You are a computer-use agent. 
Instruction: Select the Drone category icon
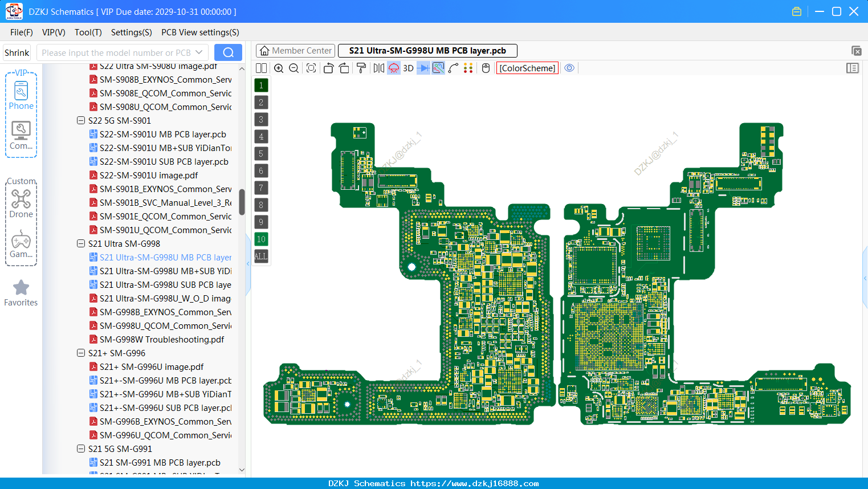pyautogui.click(x=21, y=204)
